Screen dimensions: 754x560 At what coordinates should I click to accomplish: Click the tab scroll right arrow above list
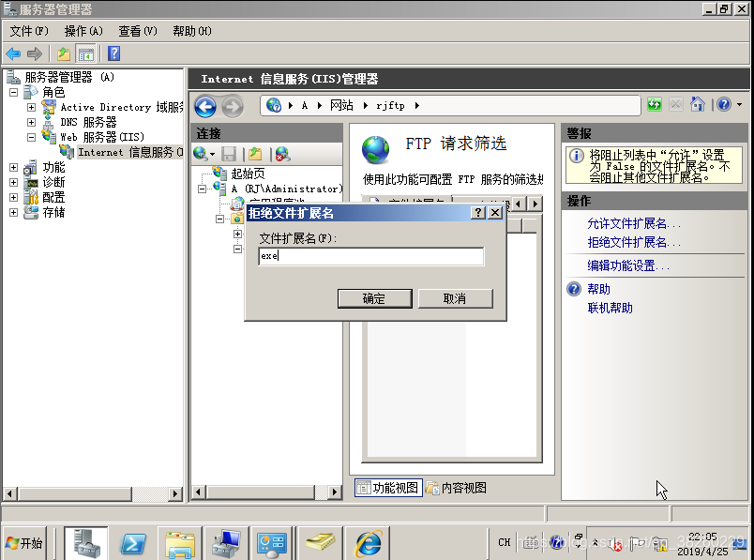[x=535, y=204]
